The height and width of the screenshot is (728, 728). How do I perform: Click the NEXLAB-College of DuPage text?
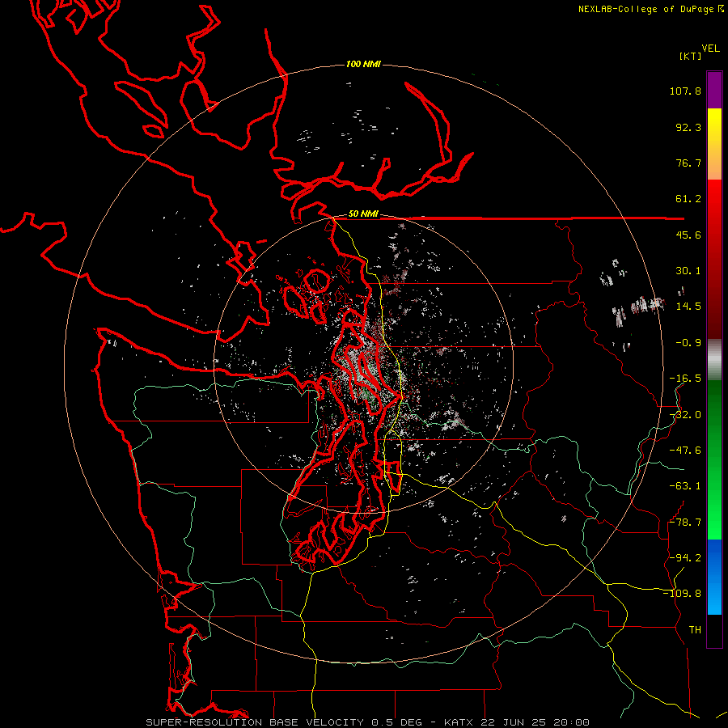[645, 9]
